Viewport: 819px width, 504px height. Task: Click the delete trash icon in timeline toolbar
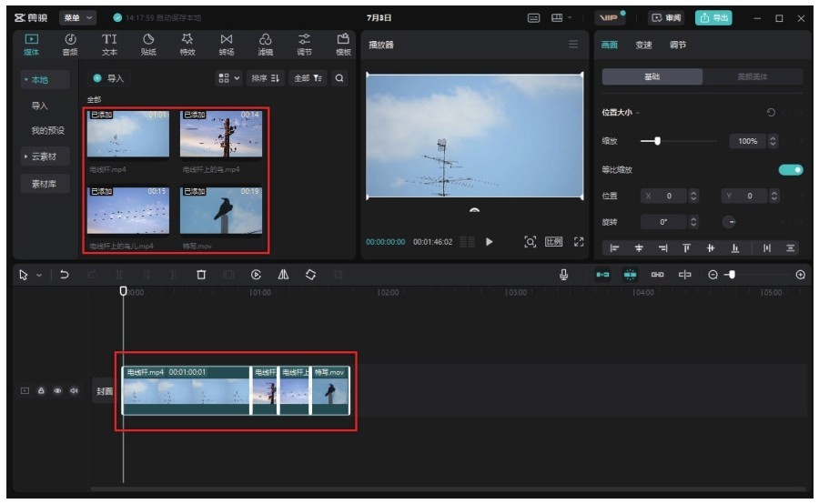(201, 274)
